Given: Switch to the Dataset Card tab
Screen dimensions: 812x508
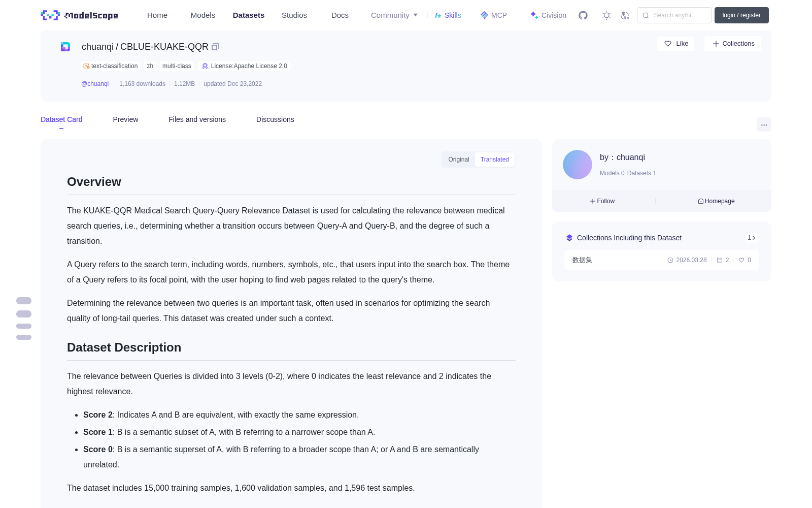Looking at the screenshot, I should tap(61, 119).
